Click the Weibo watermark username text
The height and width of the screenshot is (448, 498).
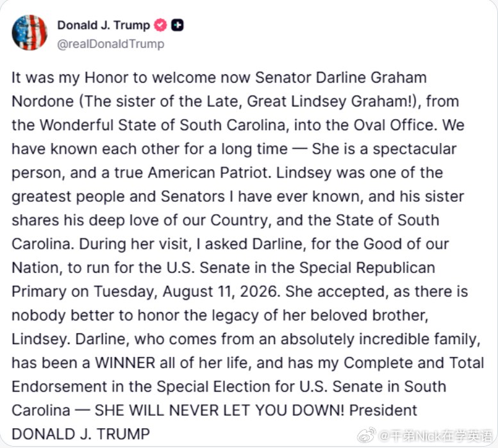pyautogui.click(x=436, y=436)
